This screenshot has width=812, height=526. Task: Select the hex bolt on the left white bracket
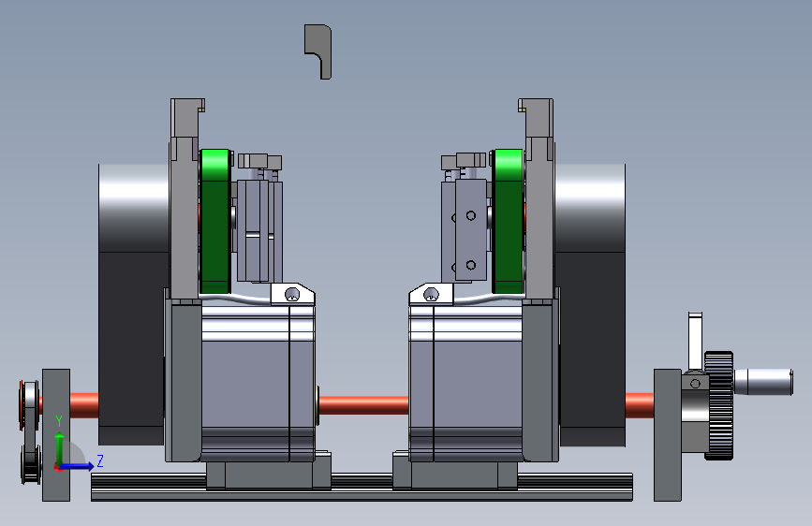point(292,295)
